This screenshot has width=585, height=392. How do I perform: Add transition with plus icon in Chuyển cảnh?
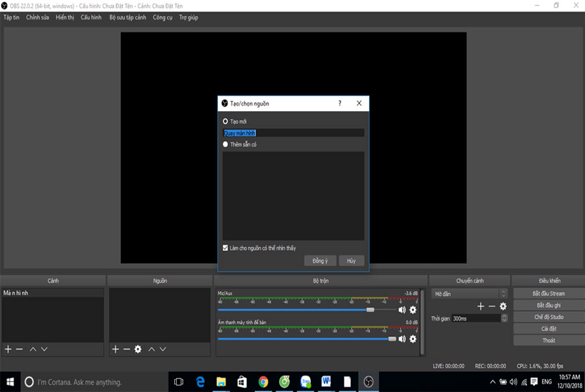480,307
